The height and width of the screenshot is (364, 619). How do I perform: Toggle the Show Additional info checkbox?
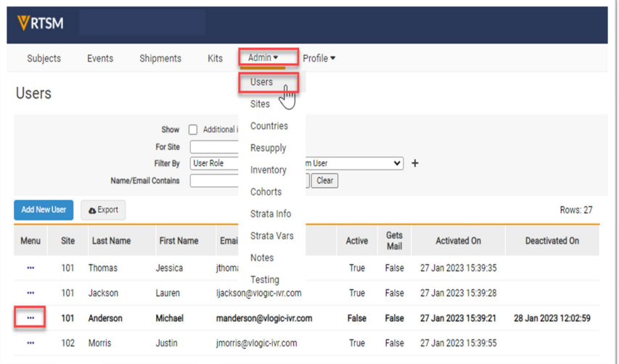tap(193, 130)
